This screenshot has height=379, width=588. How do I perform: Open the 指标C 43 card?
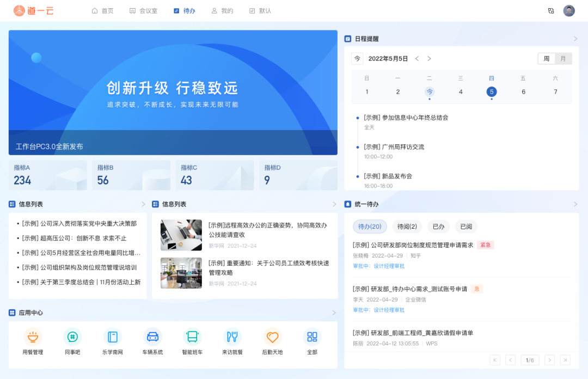point(215,175)
